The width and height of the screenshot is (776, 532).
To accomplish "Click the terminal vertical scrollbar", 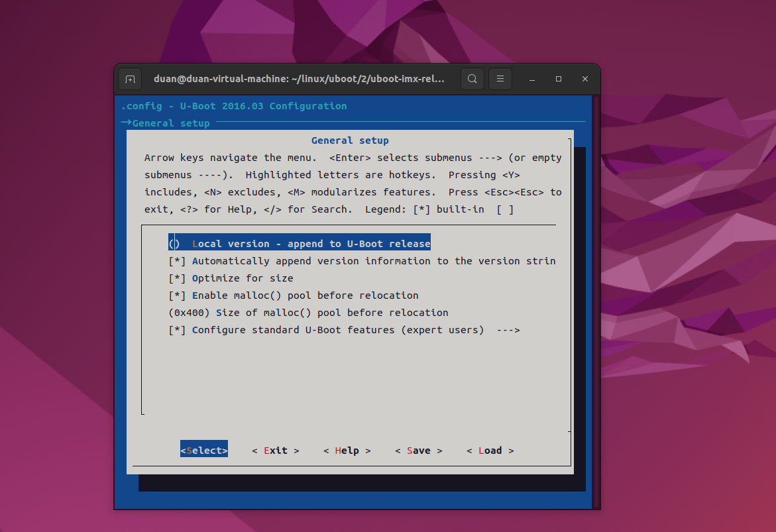I will click(x=596, y=302).
